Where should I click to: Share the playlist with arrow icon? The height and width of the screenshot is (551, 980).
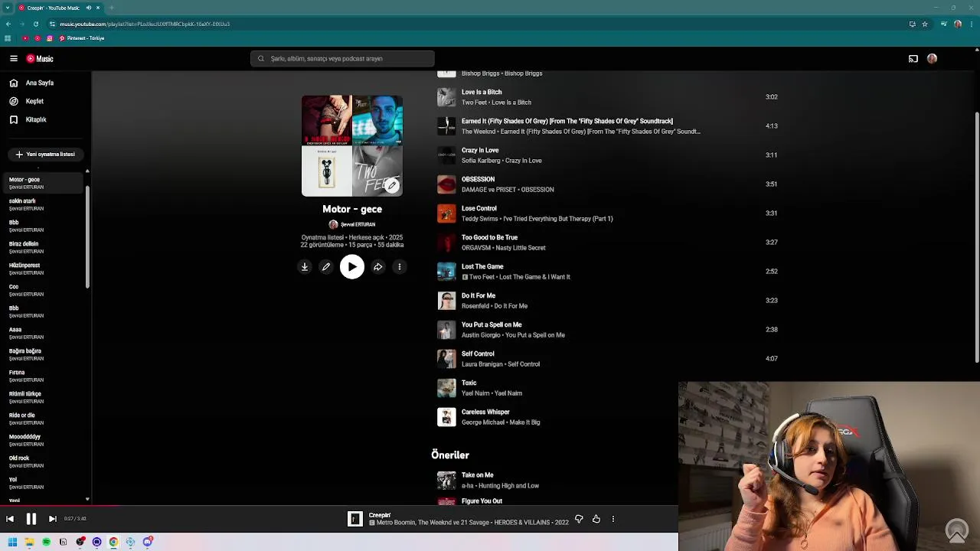point(377,266)
